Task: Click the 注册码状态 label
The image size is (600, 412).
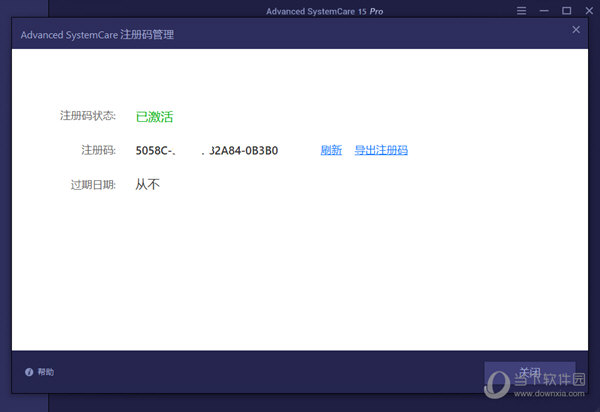Action: (x=88, y=116)
